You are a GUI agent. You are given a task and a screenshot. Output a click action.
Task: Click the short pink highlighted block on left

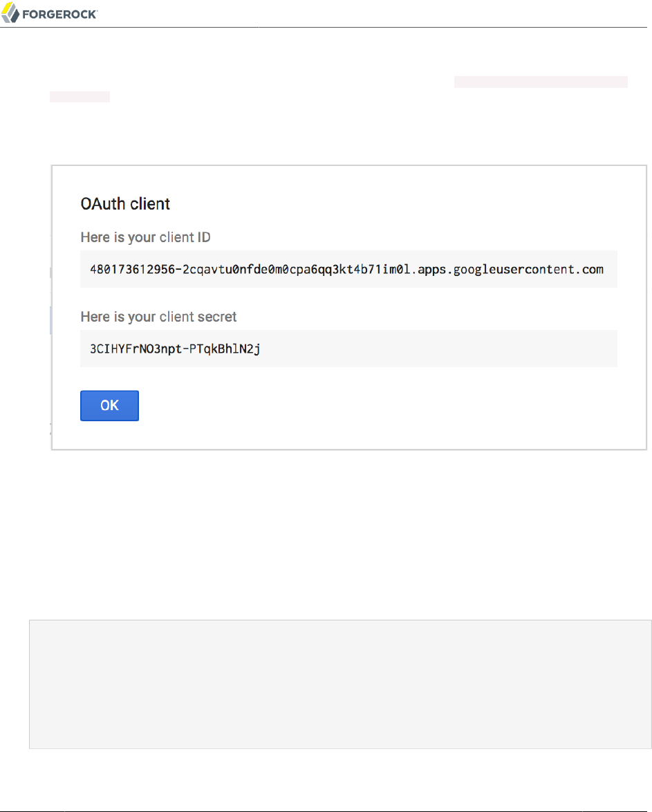80,96
